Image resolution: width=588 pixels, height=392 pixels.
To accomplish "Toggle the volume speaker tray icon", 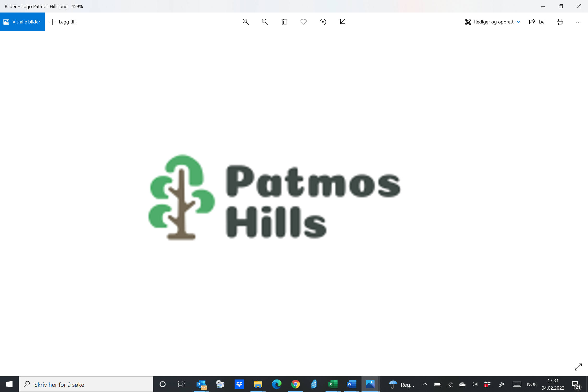I will (474, 384).
